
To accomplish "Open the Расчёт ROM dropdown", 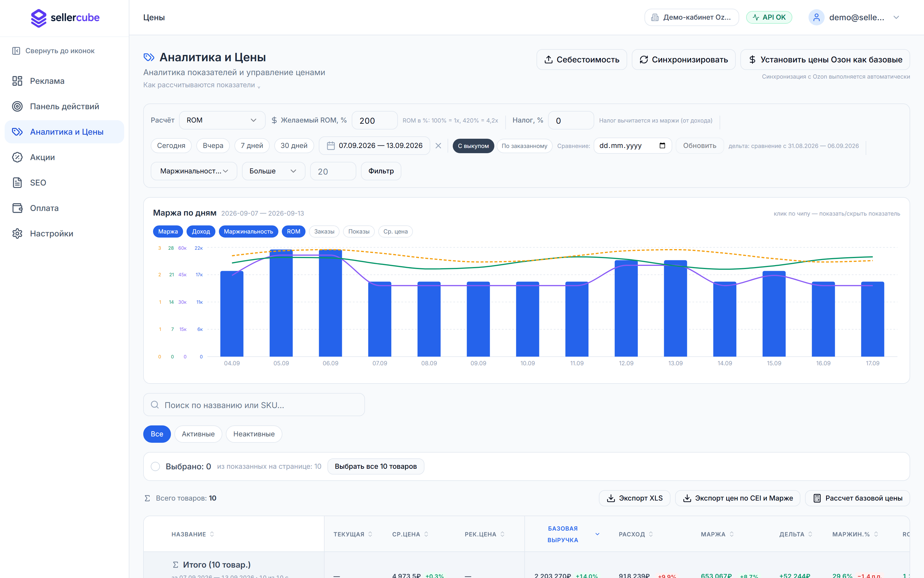I will (222, 120).
